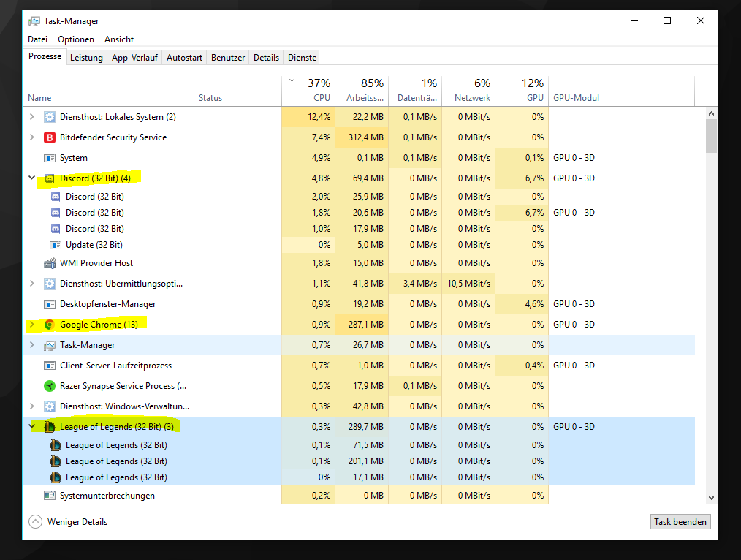Switch to the Leistung tab
Image resolution: width=741 pixels, height=560 pixels.
pyautogui.click(x=86, y=58)
